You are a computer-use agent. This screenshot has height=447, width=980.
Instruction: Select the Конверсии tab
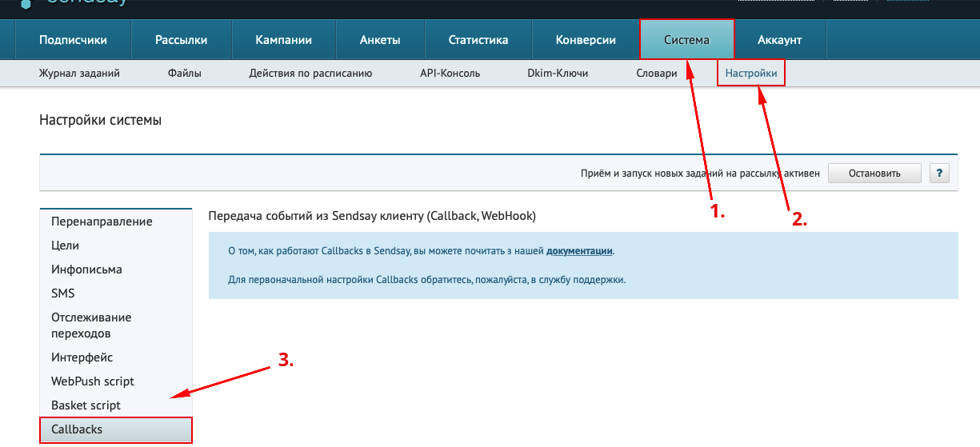click(586, 40)
